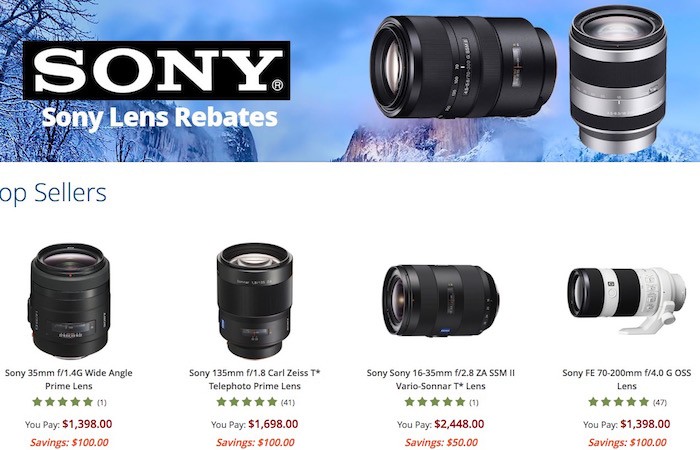View the Sony 16-35mm f/2.8 ZA SSM II image

pos(441,300)
